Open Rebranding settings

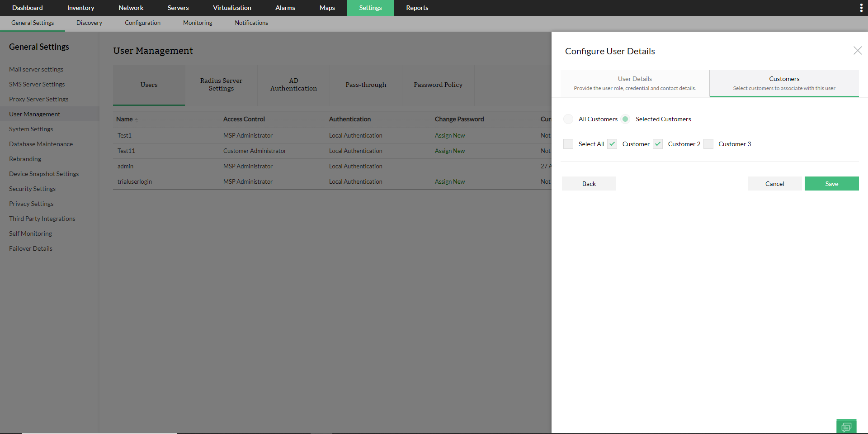tap(25, 159)
